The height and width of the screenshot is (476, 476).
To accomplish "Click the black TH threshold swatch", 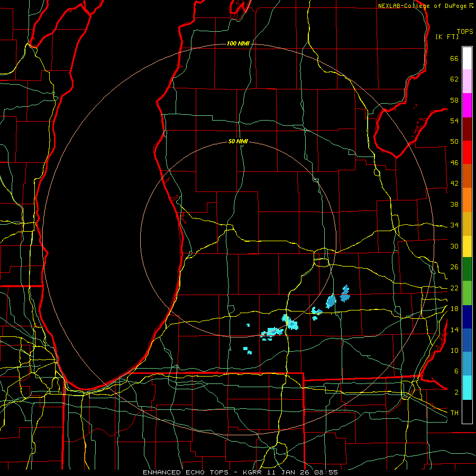I will tap(467, 411).
